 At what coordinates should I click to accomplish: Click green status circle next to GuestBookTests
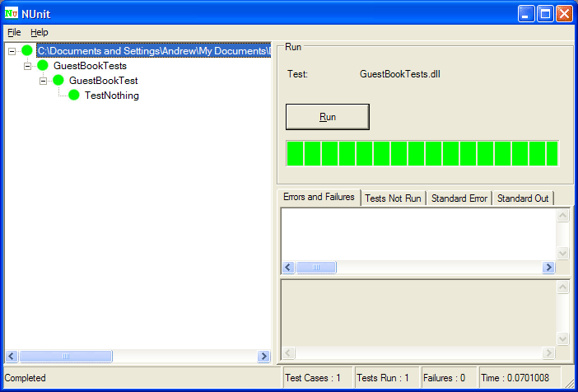[x=43, y=66]
